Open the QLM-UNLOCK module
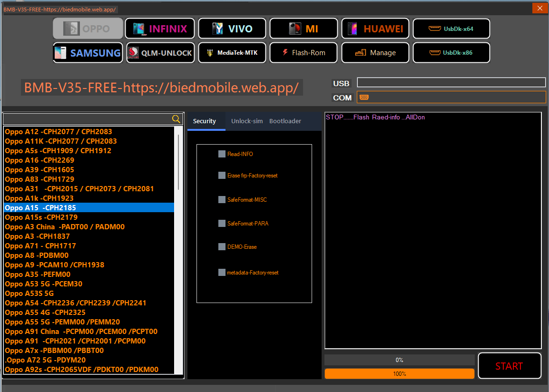 160,52
